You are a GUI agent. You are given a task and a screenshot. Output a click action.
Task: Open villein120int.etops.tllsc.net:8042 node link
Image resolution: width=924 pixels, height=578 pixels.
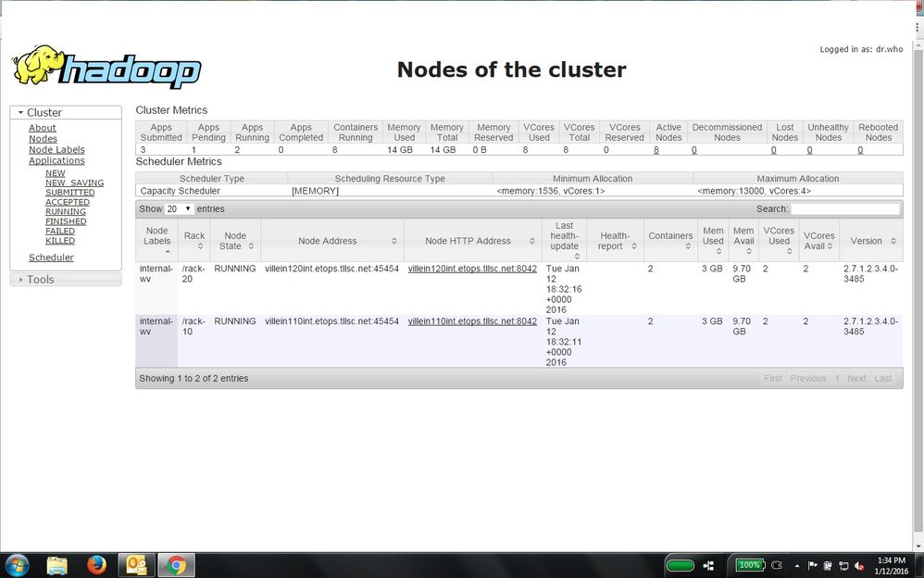pos(472,269)
